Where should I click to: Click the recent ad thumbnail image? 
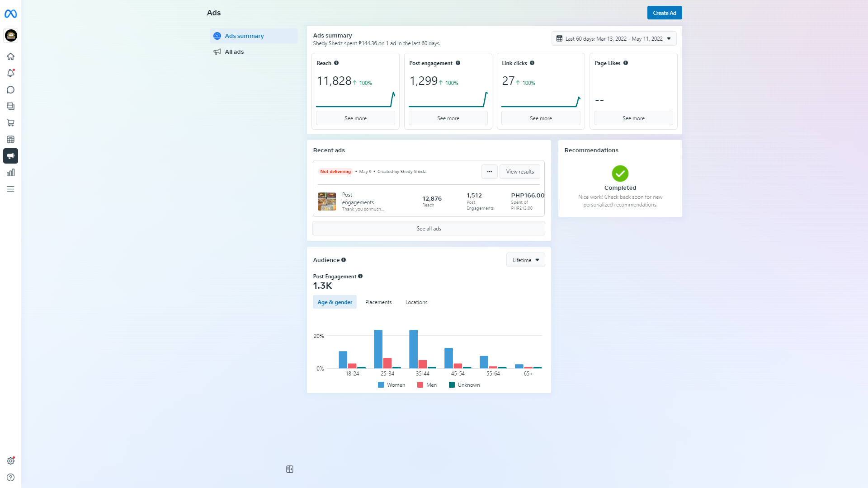tap(326, 202)
